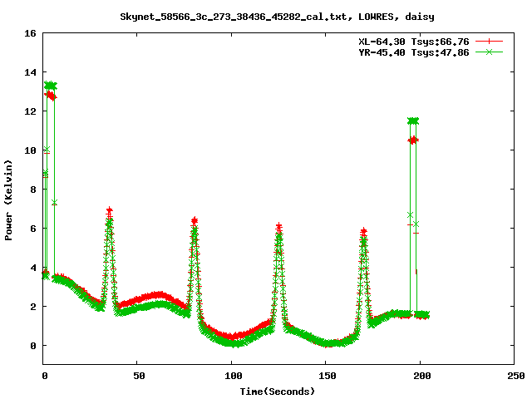Click the source peak near 80 seconds
The image size is (532, 399).
[195, 222]
